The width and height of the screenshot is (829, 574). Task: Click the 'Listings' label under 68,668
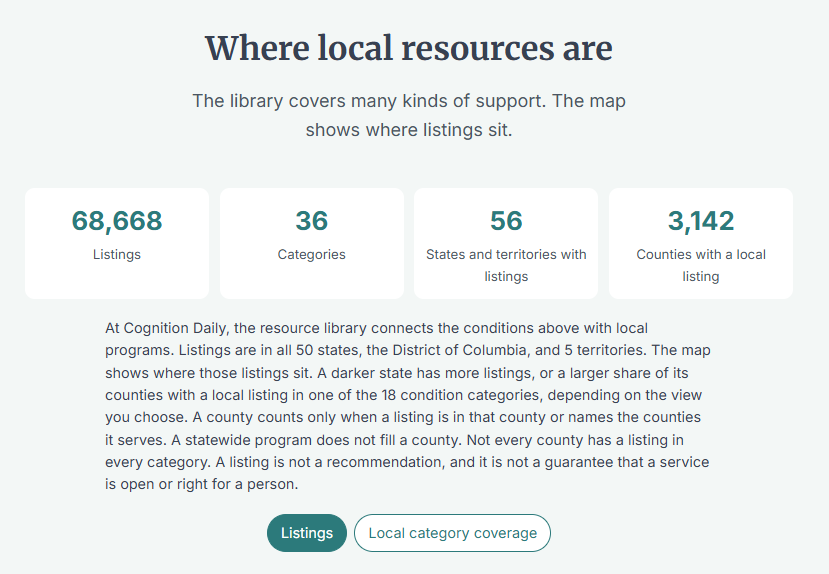pos(117,254)
